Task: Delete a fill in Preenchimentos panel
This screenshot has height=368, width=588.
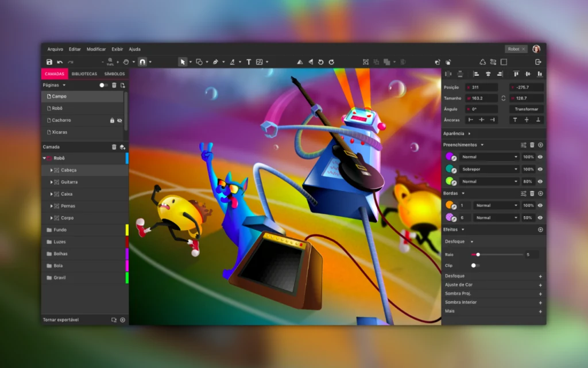Action: click(532, 145)
